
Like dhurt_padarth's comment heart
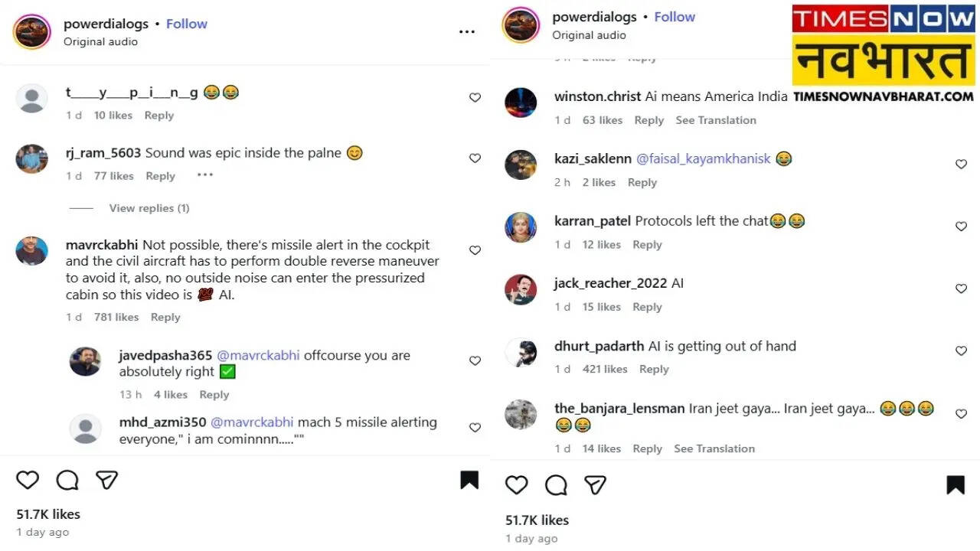(961, 350)
